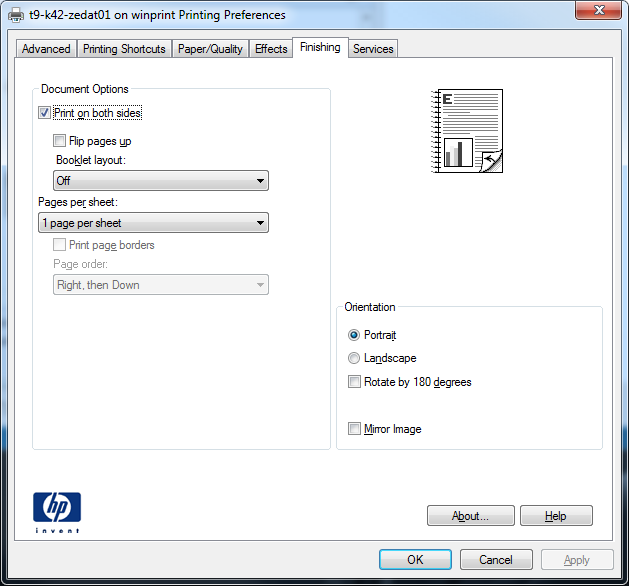The width and height of the screenshot is (629, 586).
Task: Switch to the Advanced tab
Action: pyautogui.click(x=46, y=49)
